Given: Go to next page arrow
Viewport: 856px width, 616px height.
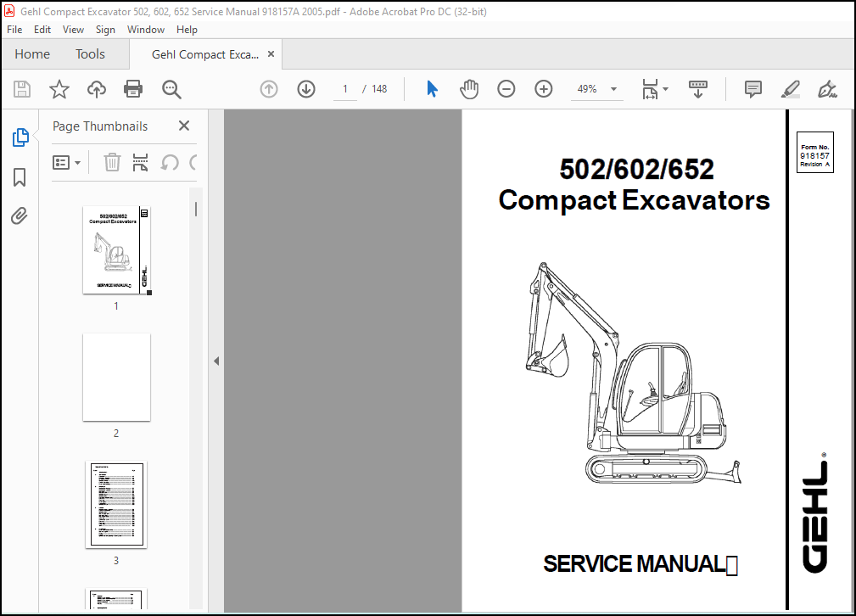Looking at the screenshot, I should tap(306, 89).
